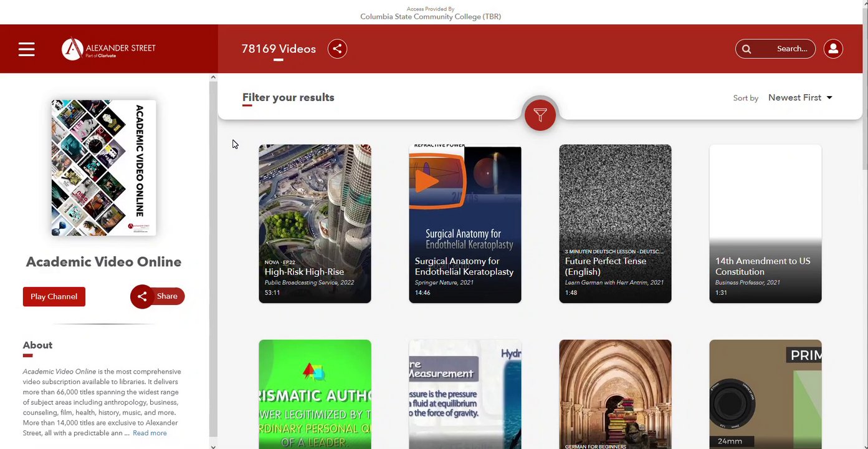Viewport: 868px width, 449px height.
Task: Click the Academic Video Online channel title
Action: pos(103,262)
